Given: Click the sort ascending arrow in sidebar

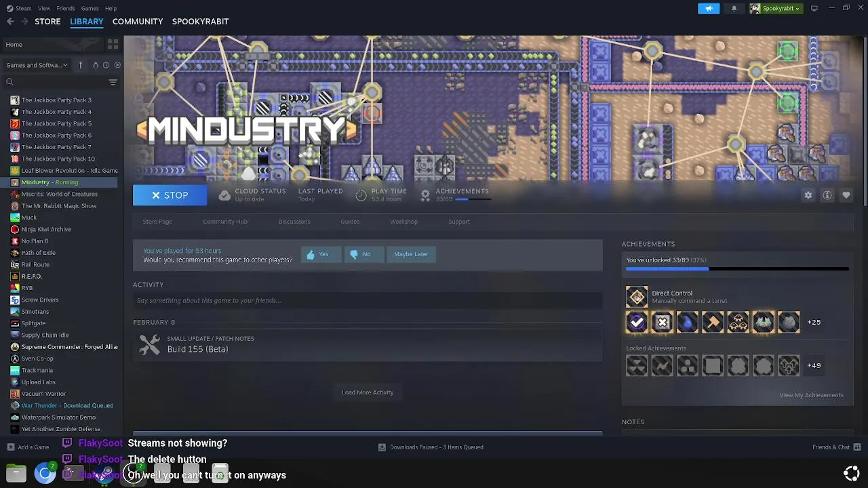Looking at the screenshot, I should pos(80,65).
